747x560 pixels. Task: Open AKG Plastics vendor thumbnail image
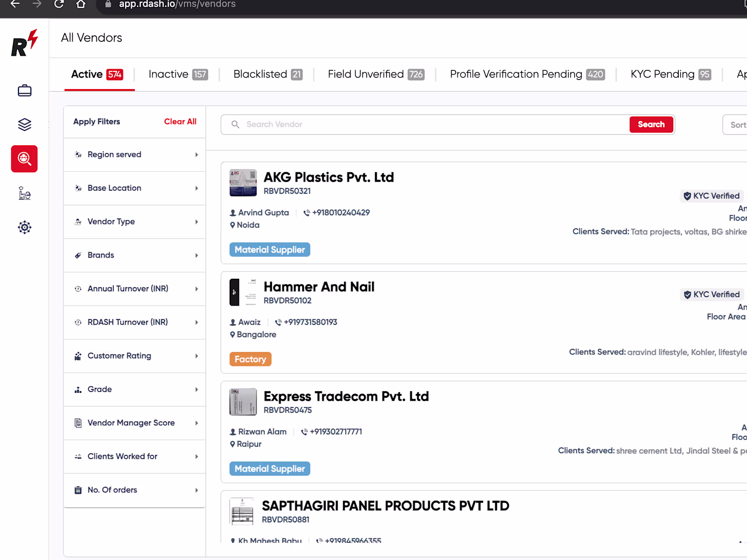point(243,183)
